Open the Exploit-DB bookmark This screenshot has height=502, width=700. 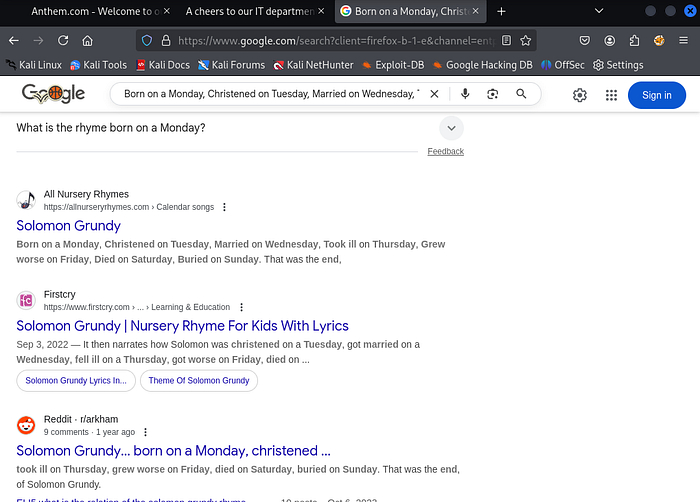(393, 65)
